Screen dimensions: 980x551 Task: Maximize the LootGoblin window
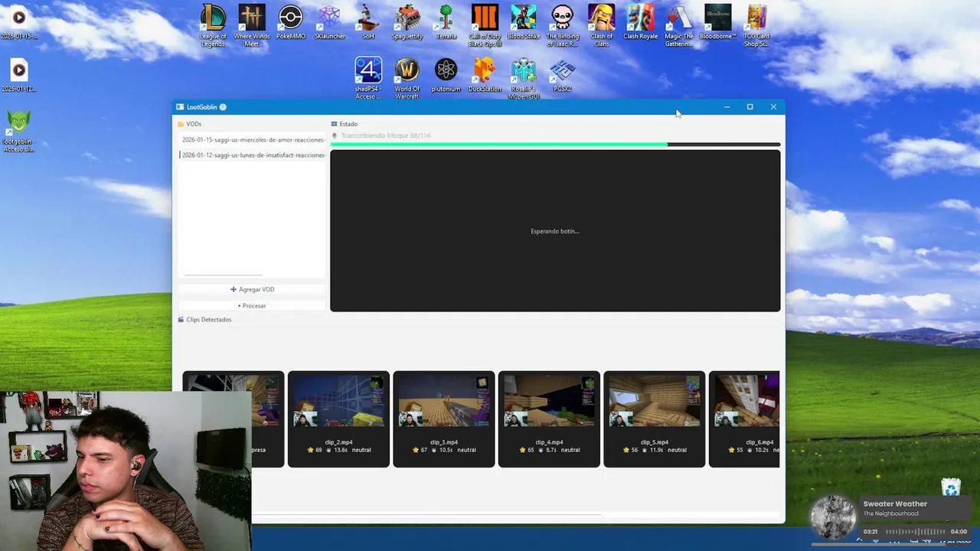click(x=750, y=107)
